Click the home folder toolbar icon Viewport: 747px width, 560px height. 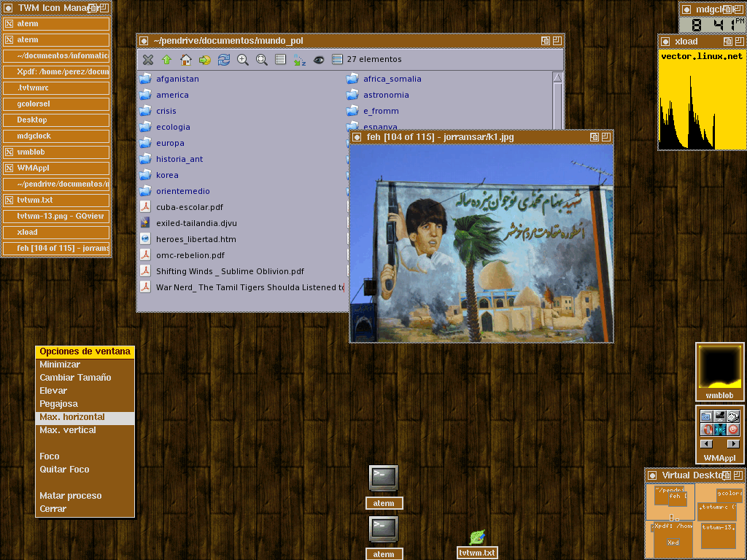(x=186, y=60)
